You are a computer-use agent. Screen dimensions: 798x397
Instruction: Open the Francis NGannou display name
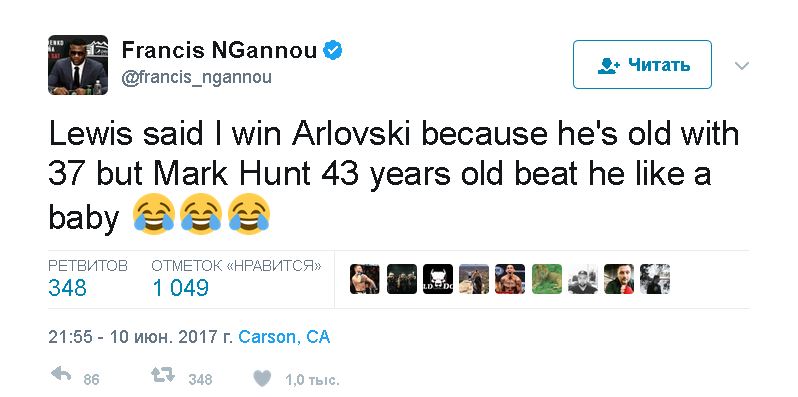[219, 50]
